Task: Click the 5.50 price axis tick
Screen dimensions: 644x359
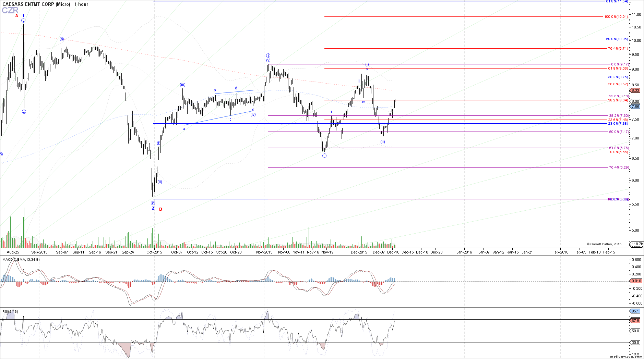Action: click(x=635, y=204)
